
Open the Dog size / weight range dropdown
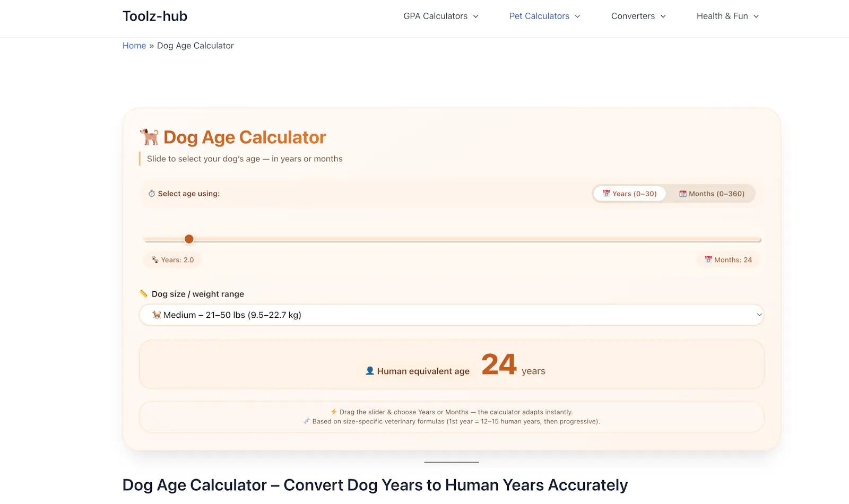click(452, 315)
